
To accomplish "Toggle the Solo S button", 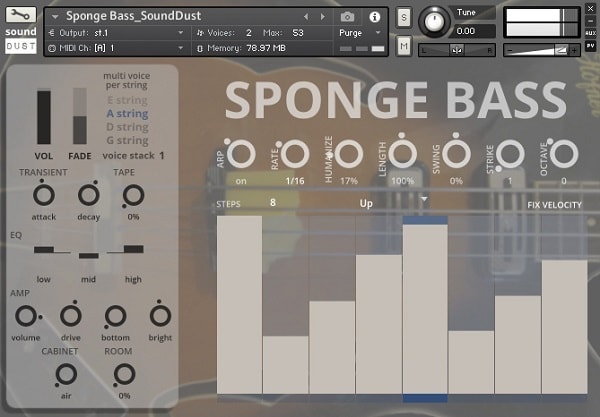I will pos(404,18).
